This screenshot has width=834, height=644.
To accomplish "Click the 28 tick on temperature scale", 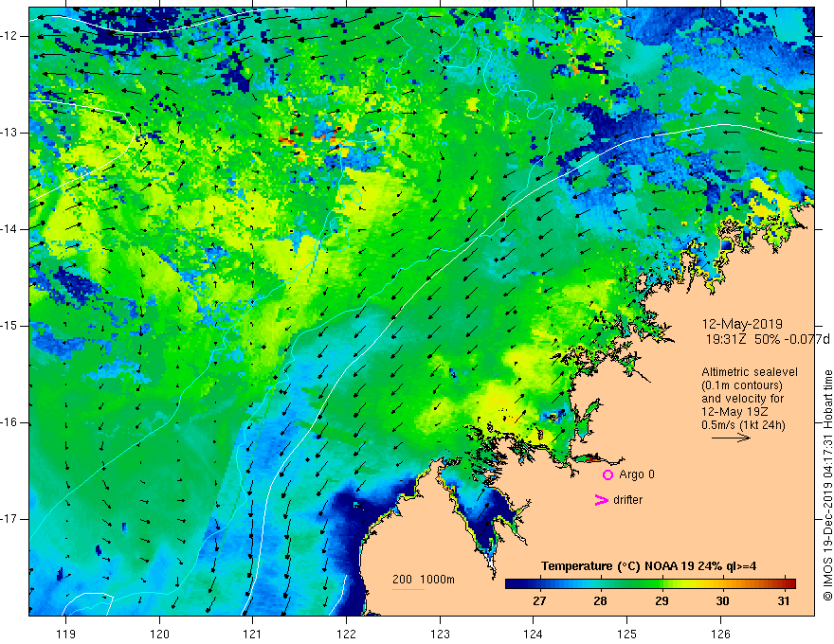I will pos(600,601).
